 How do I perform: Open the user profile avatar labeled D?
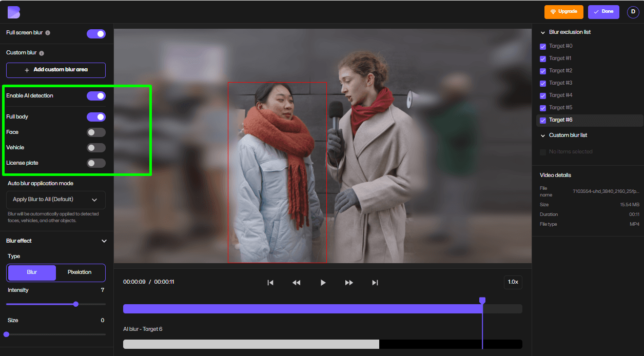[x=633, y=12]
